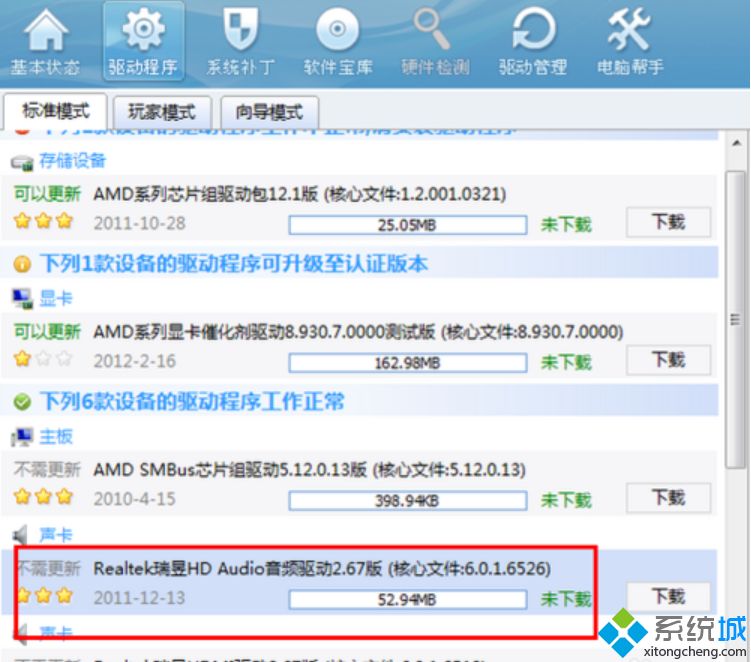
Task: Click the date 2011-12-13
Action: tap(139, 598)
